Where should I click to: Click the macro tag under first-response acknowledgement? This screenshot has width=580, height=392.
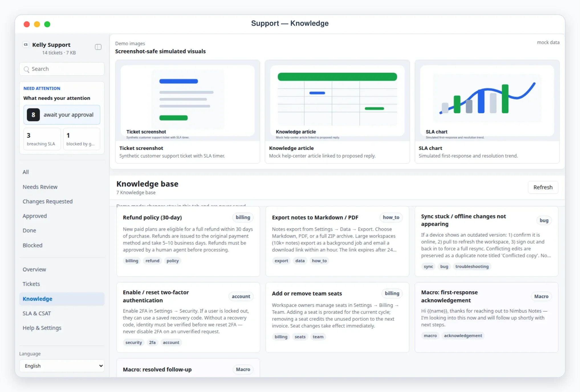[x=430, y=336]
